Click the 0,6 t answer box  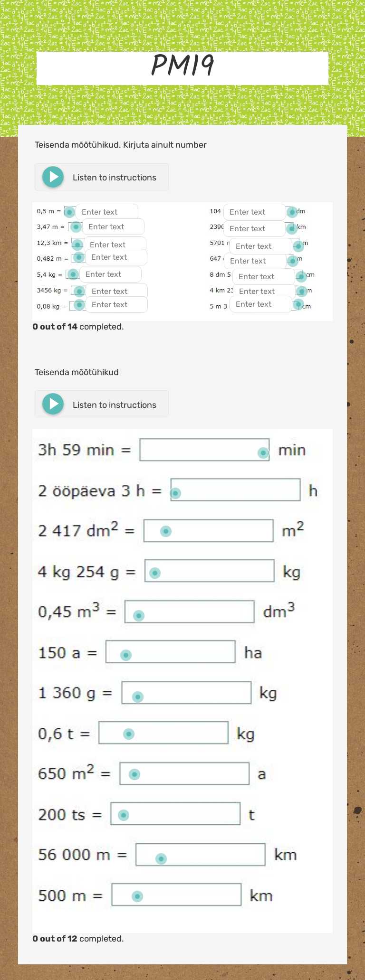(163, 733)
